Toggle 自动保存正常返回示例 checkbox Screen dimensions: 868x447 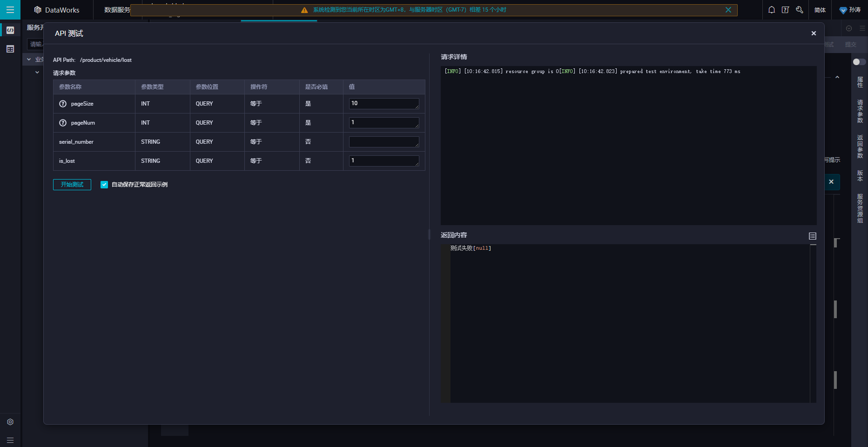104,185
